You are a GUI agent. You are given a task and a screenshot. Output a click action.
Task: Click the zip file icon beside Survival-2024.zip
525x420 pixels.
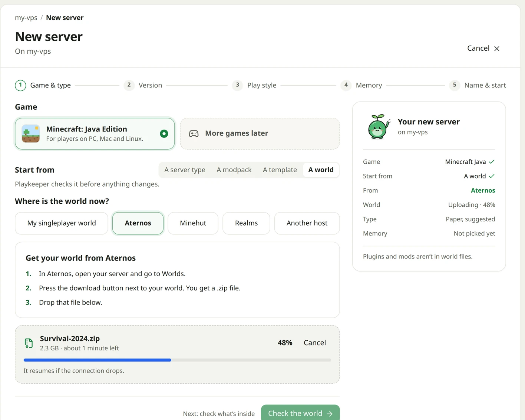[x=29, y=343]
